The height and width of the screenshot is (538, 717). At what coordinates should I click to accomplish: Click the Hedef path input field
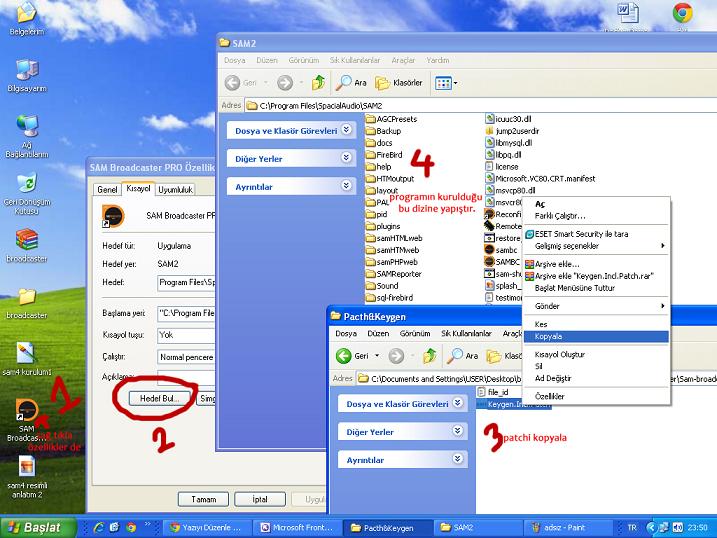click(x=186, y=282)
